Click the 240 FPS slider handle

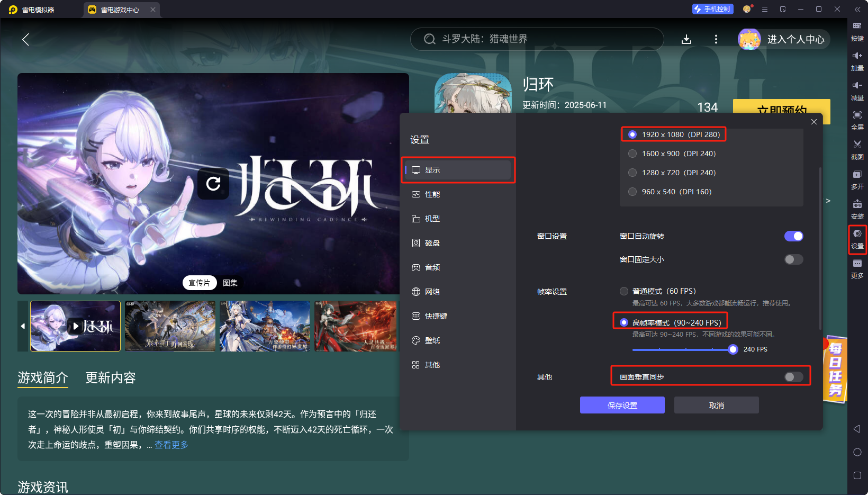point(733,349)
